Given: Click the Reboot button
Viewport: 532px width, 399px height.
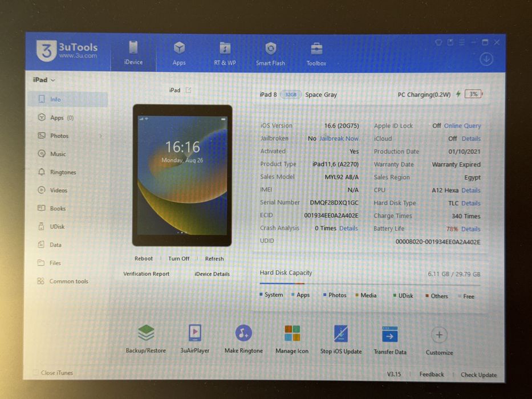Looking at the screenshot, I should (x=144, y=259).
